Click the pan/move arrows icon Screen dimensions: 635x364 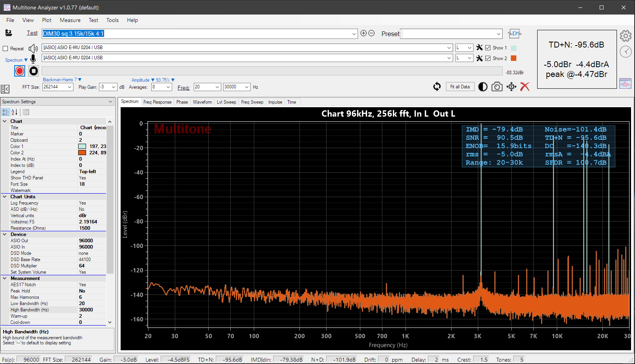pos(511,87)
